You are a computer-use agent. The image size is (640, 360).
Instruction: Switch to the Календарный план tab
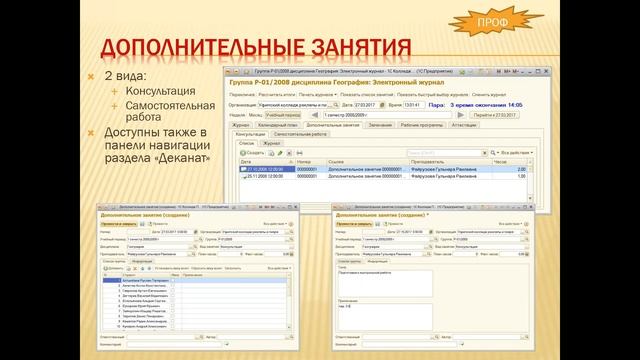(x=278, y=125)
